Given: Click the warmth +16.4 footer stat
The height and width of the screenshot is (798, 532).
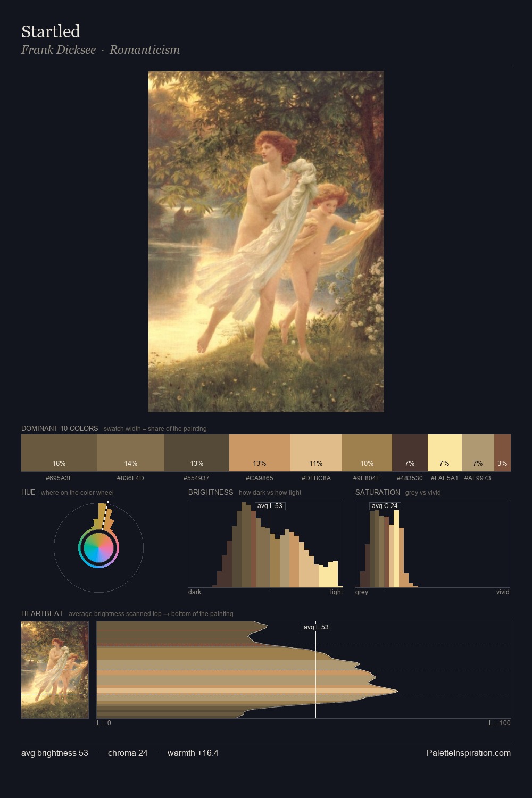Looking at the screenshot, I should pyautogui.click(x=193, y=753).
